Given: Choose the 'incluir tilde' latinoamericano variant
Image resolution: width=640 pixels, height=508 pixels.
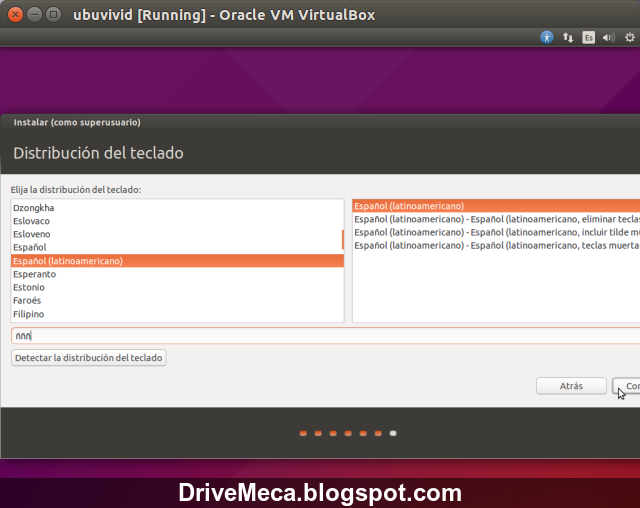Looking at the screenshot, I should [x=496, y=232].
